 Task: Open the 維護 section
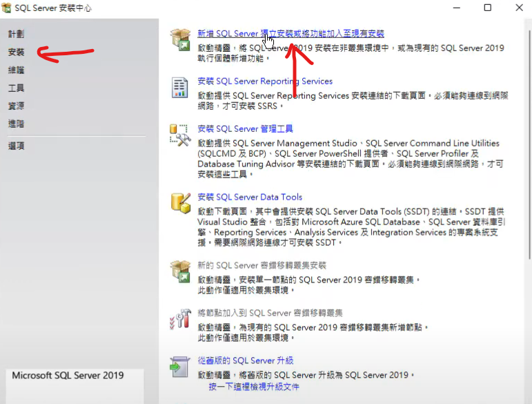[17, 70]
